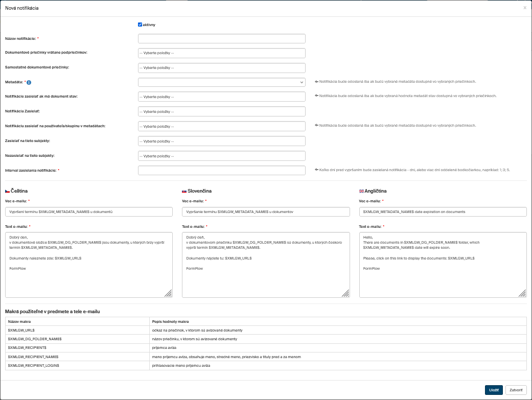Click the Slovenčina Vec e-mailu field

click(266, 211)
